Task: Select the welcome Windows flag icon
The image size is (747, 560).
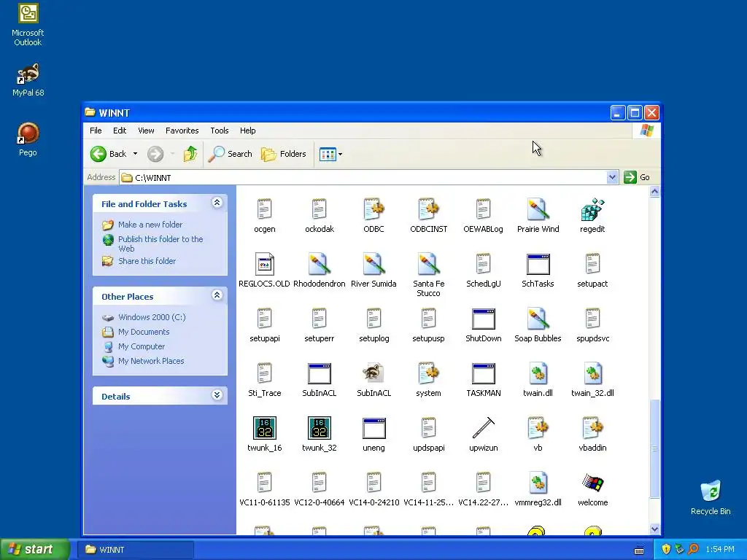Action: [592, 483]
